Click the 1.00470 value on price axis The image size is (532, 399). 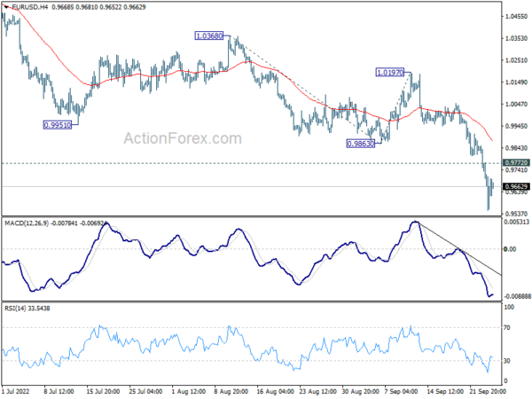click(x=516, y=104)
